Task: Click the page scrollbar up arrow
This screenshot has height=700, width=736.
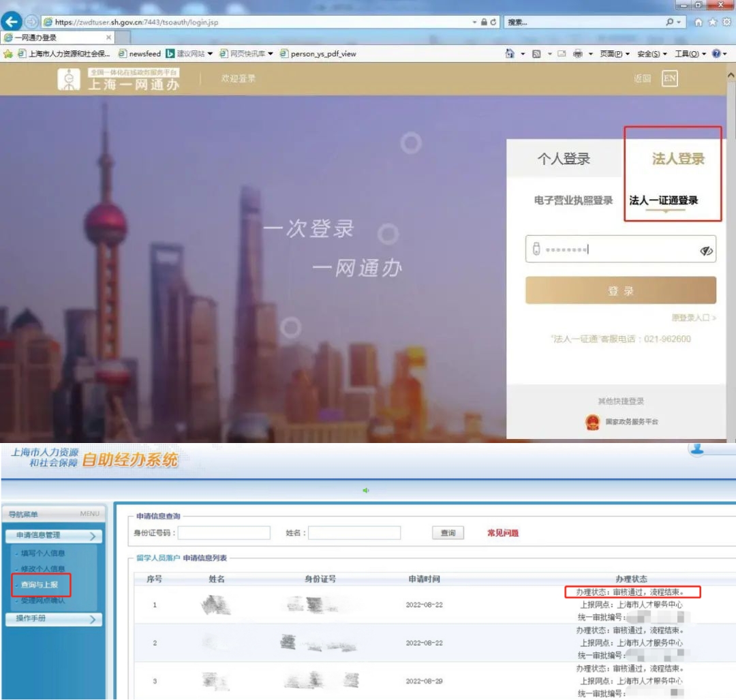Action: 731,75
